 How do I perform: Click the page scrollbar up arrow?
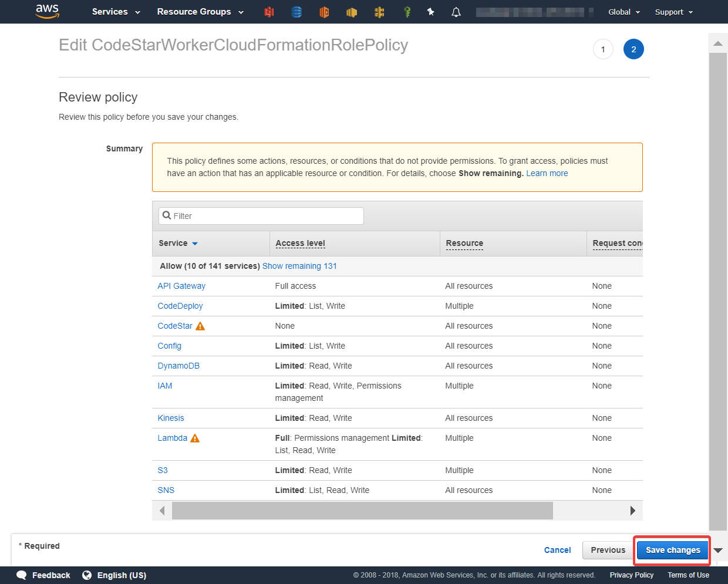click(x=718, y=43)
